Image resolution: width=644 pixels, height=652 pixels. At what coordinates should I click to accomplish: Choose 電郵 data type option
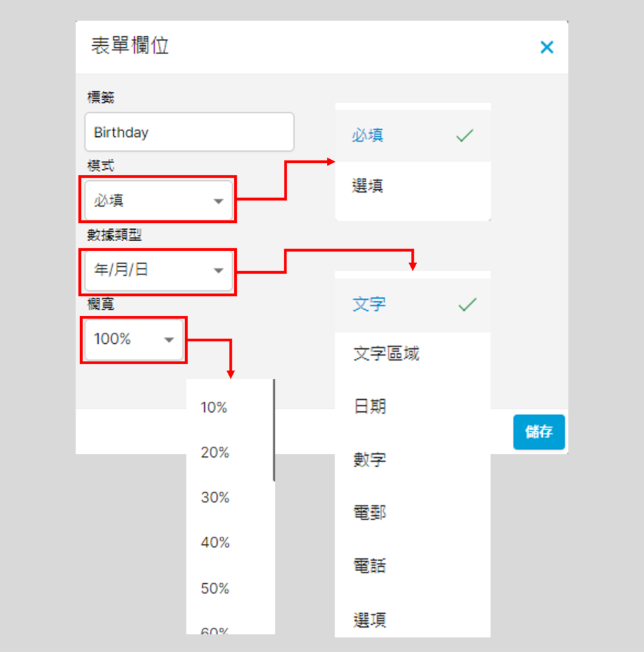[x=412, y=513]
